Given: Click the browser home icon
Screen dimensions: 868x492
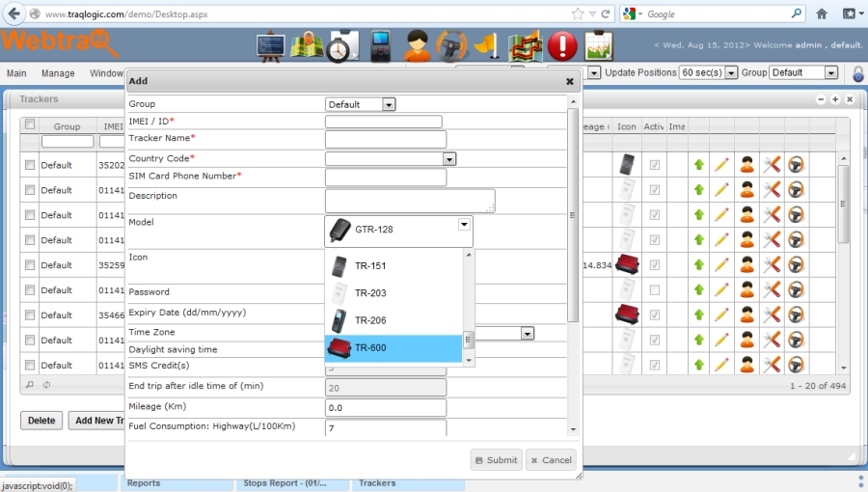Looking at the screenshot, I should tap(822, 14).
